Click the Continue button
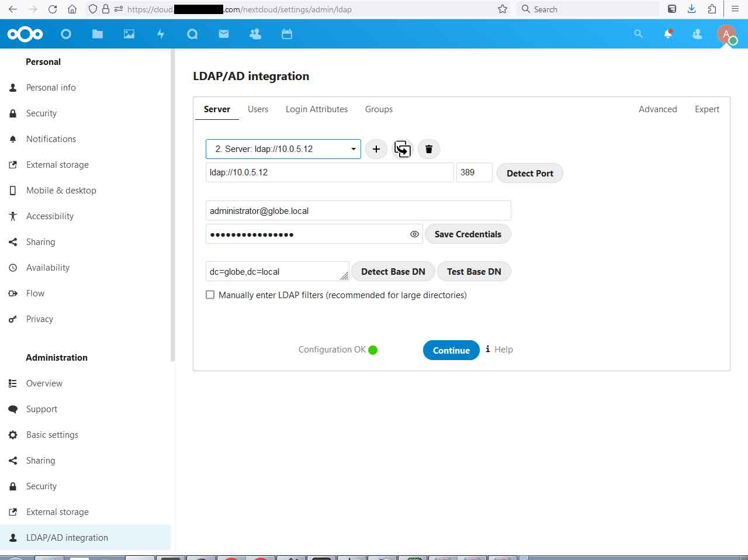This screenshot has width=748, height=560. (451, 350)
